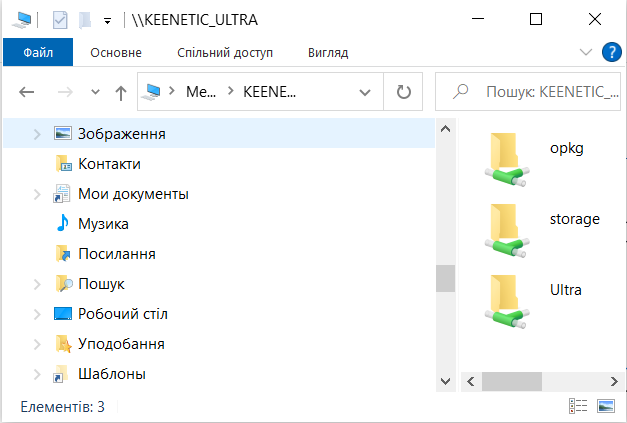Open Help with the question mark icon
Screen dimensions: 627x423
[612, 52]
